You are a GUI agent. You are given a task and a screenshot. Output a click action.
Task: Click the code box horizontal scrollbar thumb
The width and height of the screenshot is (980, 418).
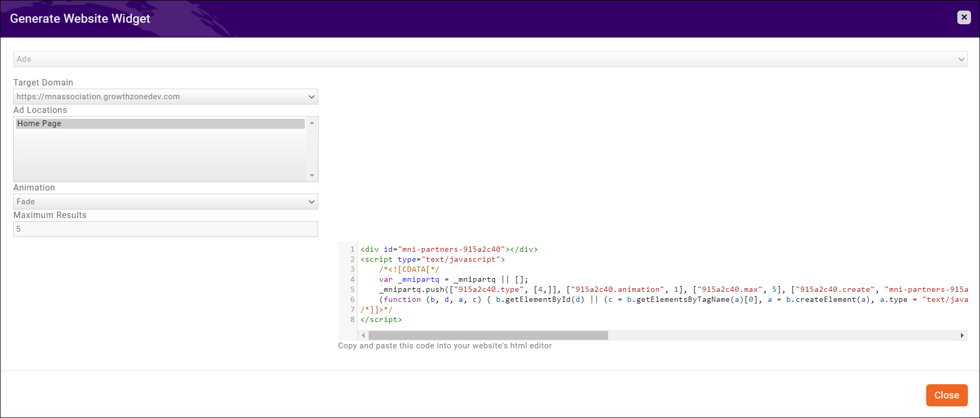[488, 335]
